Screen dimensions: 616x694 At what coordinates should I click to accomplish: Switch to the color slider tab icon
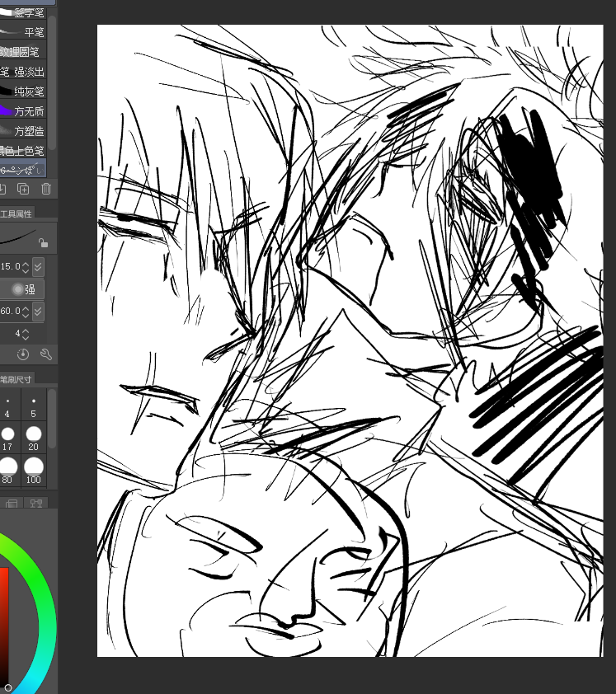(12, 504)
